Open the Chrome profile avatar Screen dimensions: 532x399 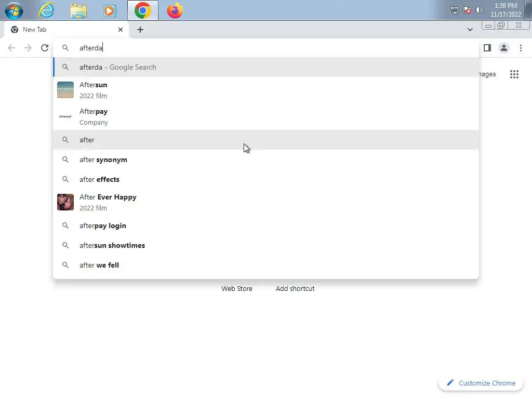pyautogui.click(x=504, y=48)
